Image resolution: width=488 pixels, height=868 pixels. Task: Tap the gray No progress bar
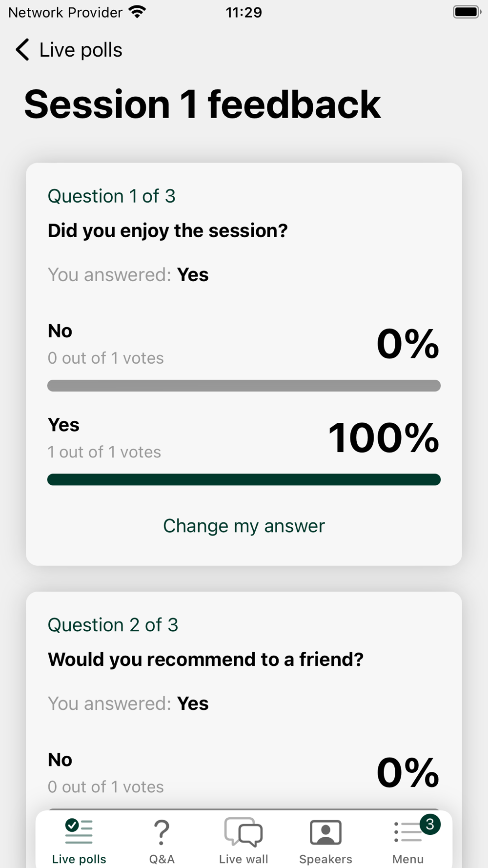(244, 386)
